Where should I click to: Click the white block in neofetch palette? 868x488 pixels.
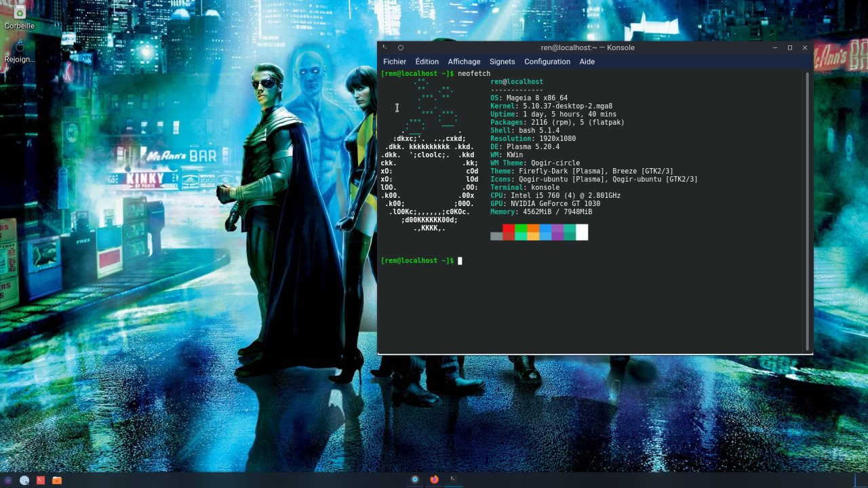582,232
